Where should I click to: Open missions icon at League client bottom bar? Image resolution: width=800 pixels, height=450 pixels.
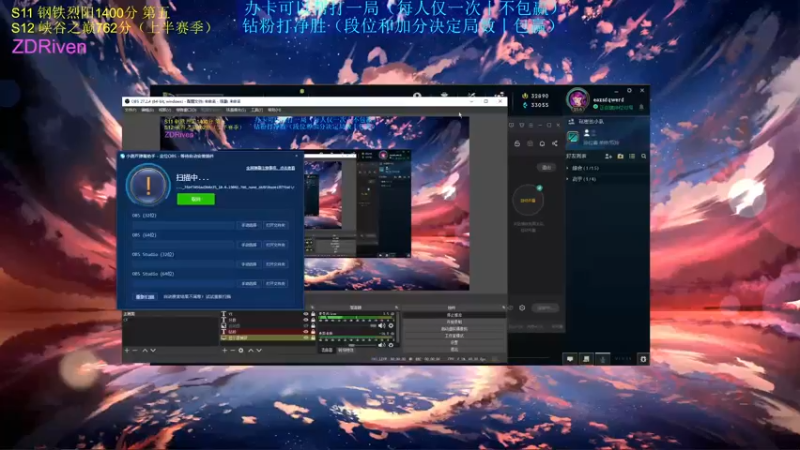tap(586, 359)
